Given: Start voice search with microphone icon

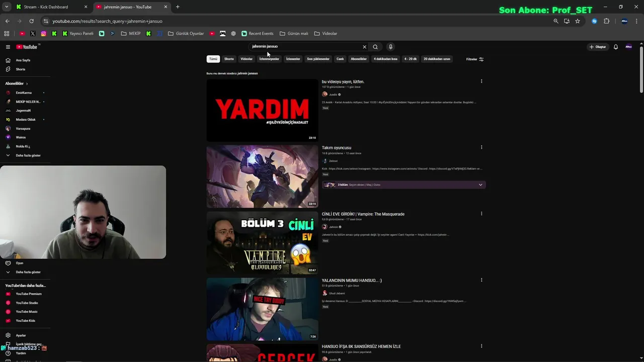Looking at the screenshot, I should 390,47.
